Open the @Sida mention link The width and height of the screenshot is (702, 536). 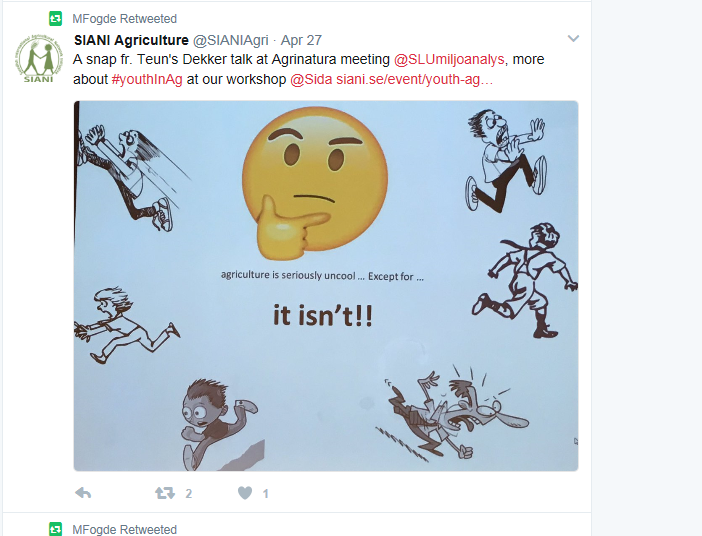point(311,80)
